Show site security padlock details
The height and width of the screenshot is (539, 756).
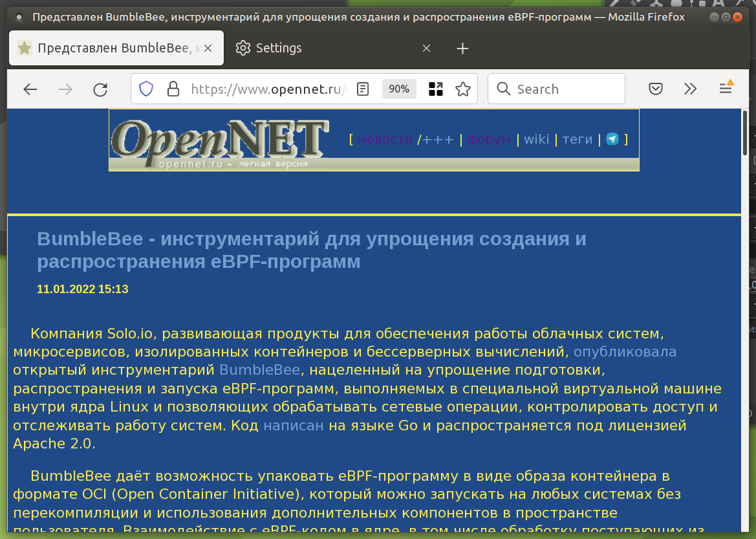click(173, 89)
